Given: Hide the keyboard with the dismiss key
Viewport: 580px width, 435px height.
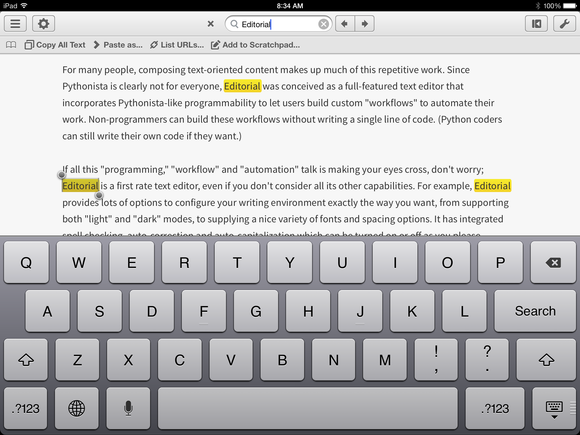Looking at the screenshot, I should (554, 408).
